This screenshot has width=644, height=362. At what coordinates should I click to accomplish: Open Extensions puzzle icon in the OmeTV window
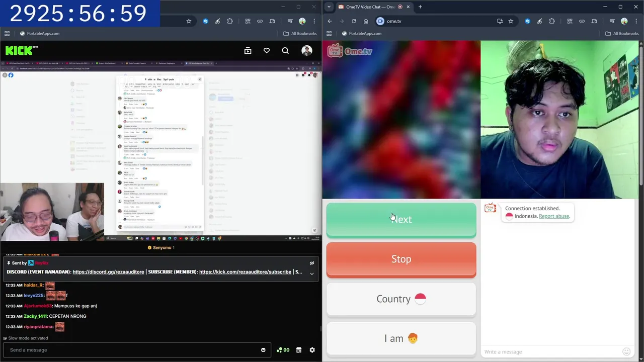[x=552, y=21]
